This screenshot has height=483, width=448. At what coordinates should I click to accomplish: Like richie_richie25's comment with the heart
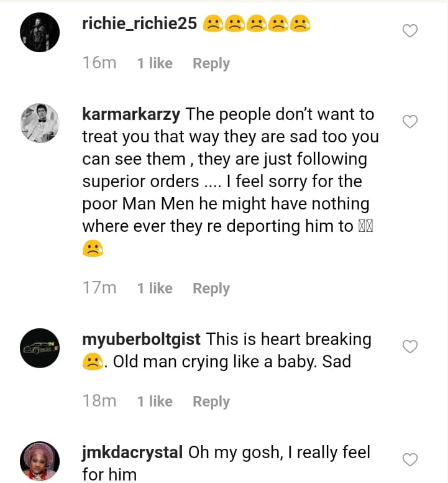[410, 30]
